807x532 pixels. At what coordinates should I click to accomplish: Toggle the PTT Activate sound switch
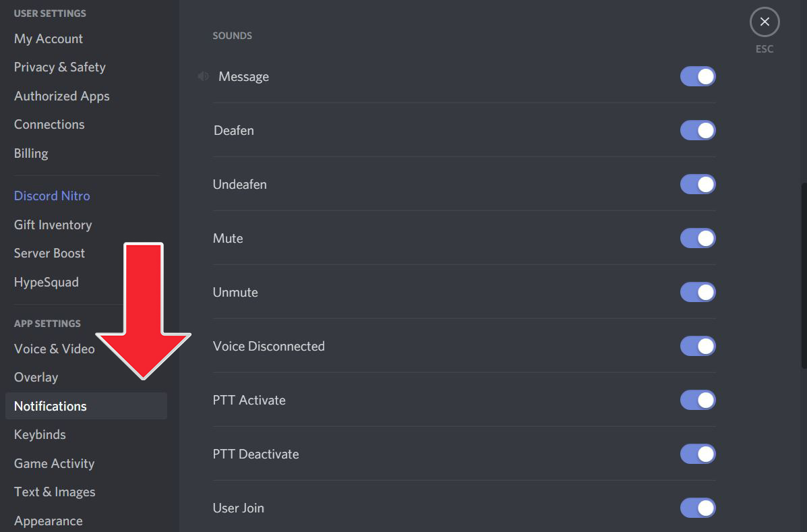click(697, 401)
